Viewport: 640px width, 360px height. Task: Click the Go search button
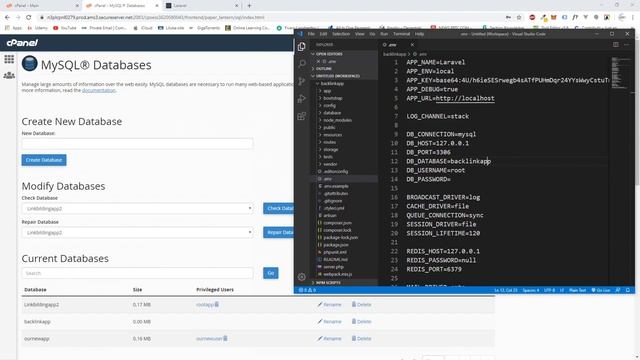tap(271, 273)
